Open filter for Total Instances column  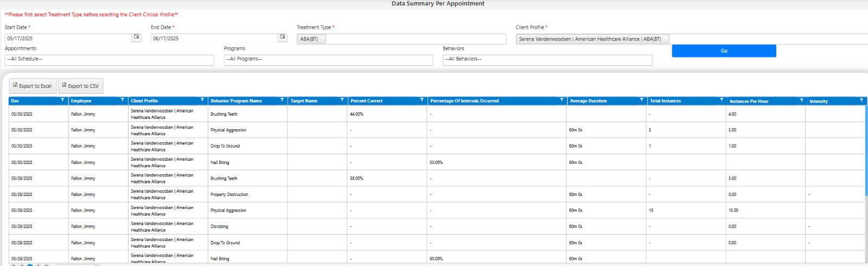722,100
